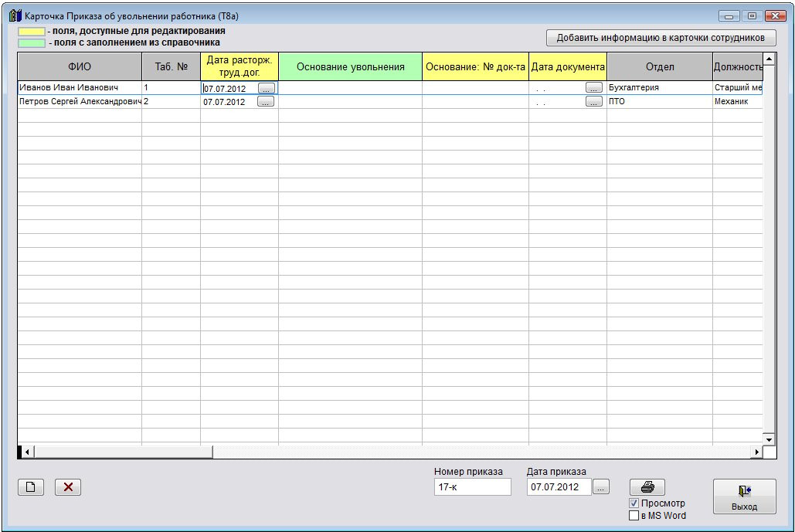Close the Карточка Приказа window

pyautogui.click(x=775, y=16)
